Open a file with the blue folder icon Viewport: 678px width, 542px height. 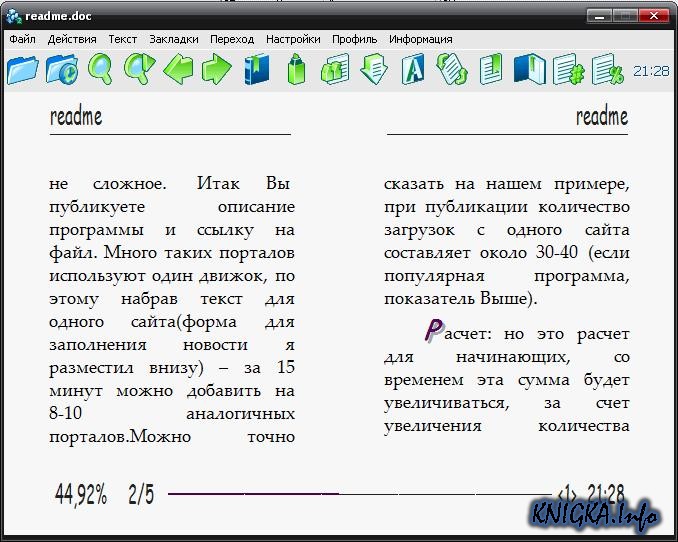pos(22,69)
